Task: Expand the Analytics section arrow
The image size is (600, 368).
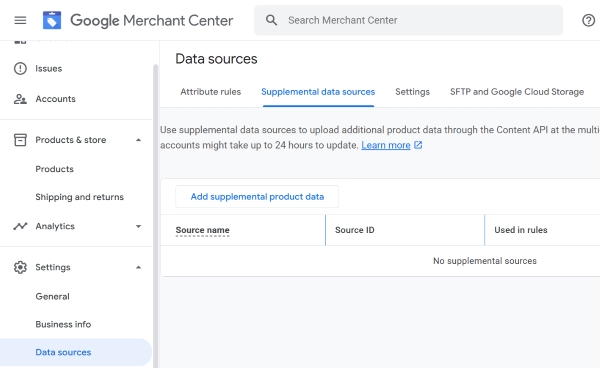Action: click(139, 226)
